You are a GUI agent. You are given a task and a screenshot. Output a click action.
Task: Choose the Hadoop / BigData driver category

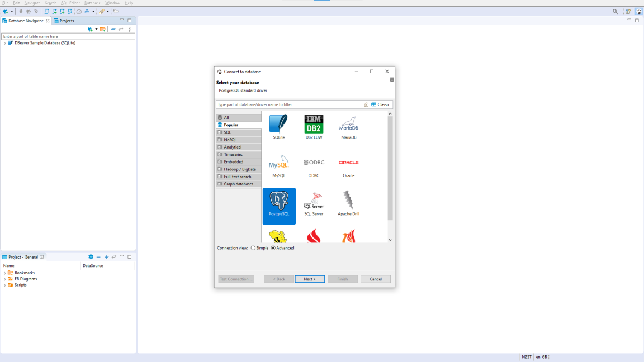(239, 169)
